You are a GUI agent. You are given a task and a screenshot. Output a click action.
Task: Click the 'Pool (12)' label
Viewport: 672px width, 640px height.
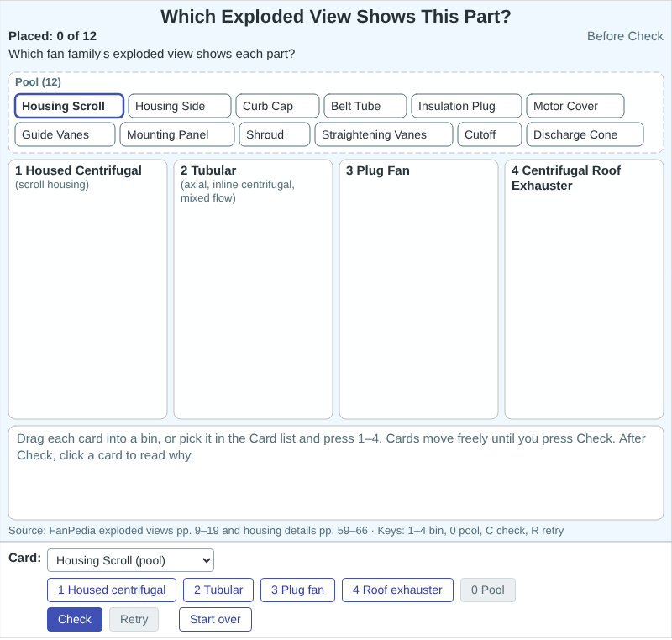(x=38, y=82)
